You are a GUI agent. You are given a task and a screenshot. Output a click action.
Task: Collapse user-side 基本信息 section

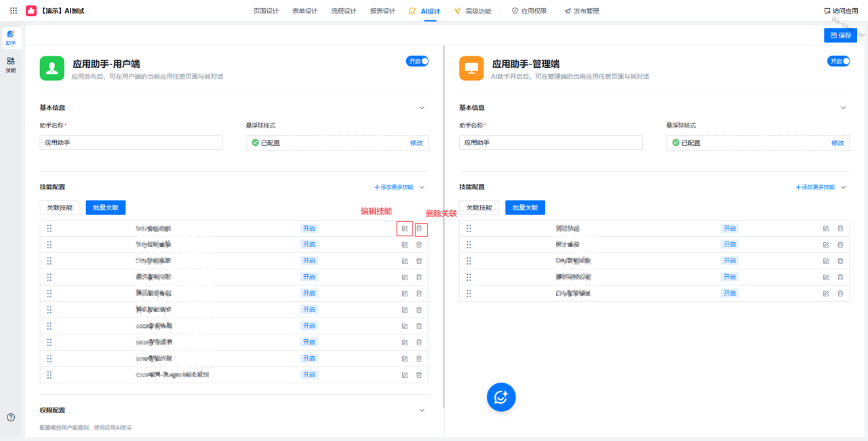[x=422, y=108]
